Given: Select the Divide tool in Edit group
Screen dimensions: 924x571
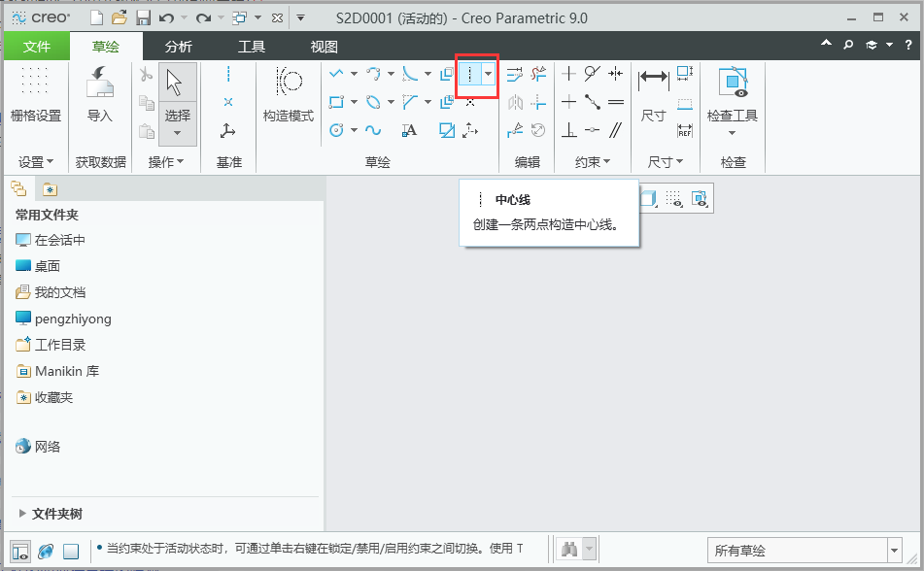Looking at the screenshot, I should pyautogui.click(x=514, y=130).
